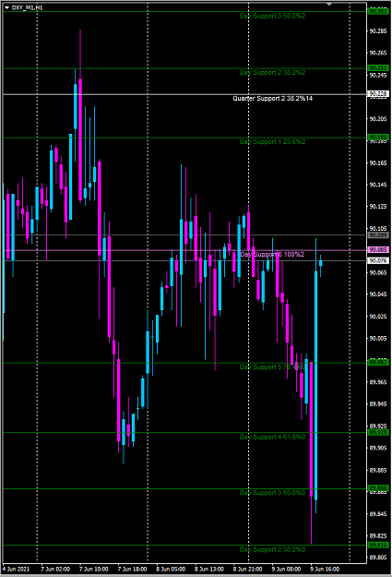Click the green 89.919 price tag
The image size is (392, 577).
(378, 432)
